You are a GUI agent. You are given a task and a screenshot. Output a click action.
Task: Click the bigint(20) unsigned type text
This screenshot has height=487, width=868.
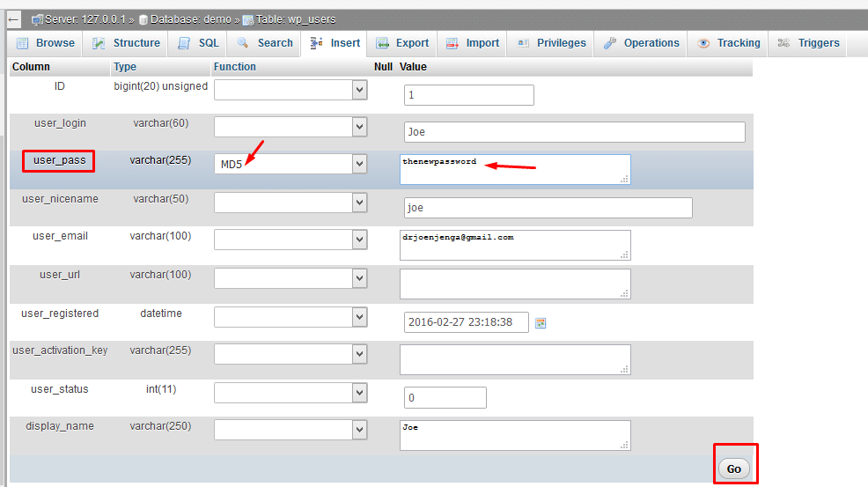click(160, 86)
